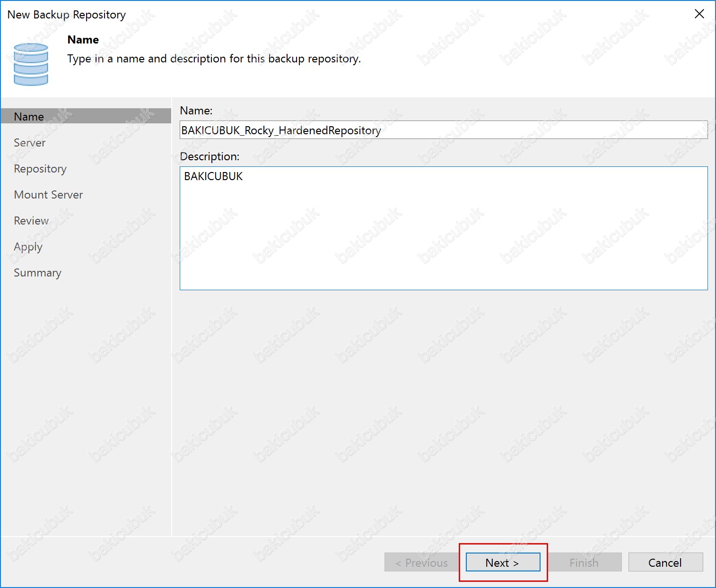
Task: Click the 'Description:' field label
Action: click(x=210, y=156)
